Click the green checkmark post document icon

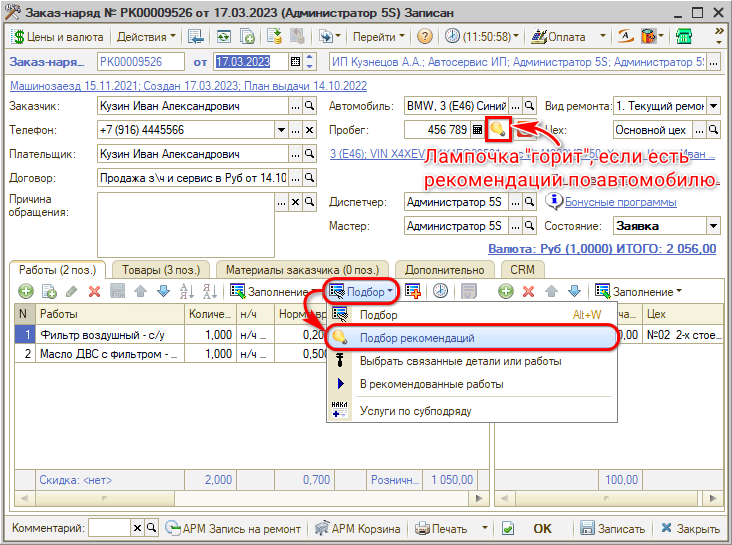508,527
